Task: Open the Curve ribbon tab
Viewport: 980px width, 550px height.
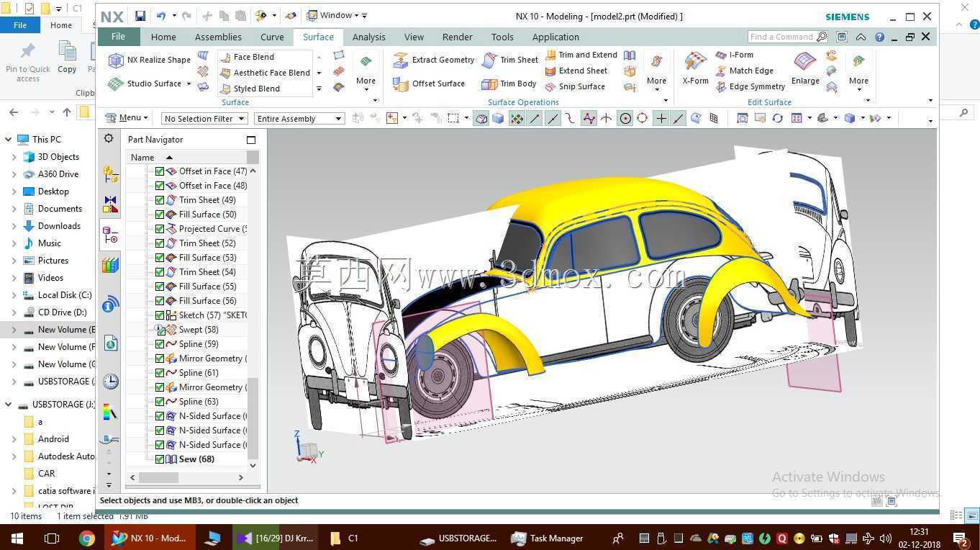Action: coord(272,37)
